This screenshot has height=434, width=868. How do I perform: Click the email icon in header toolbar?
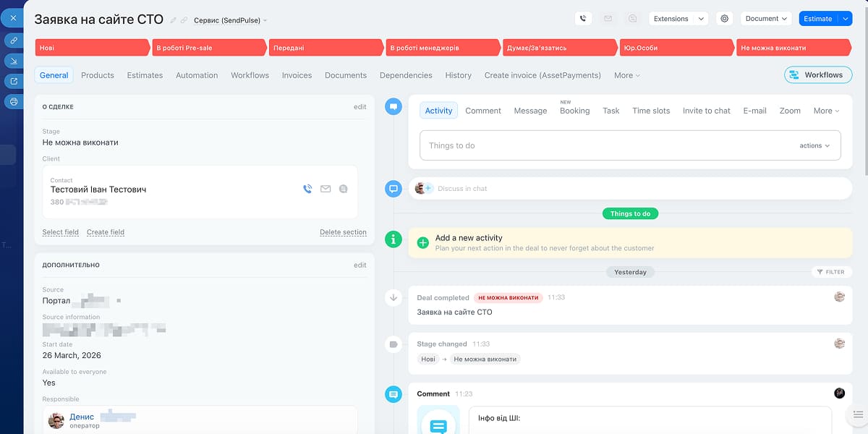tap(608, 19)
